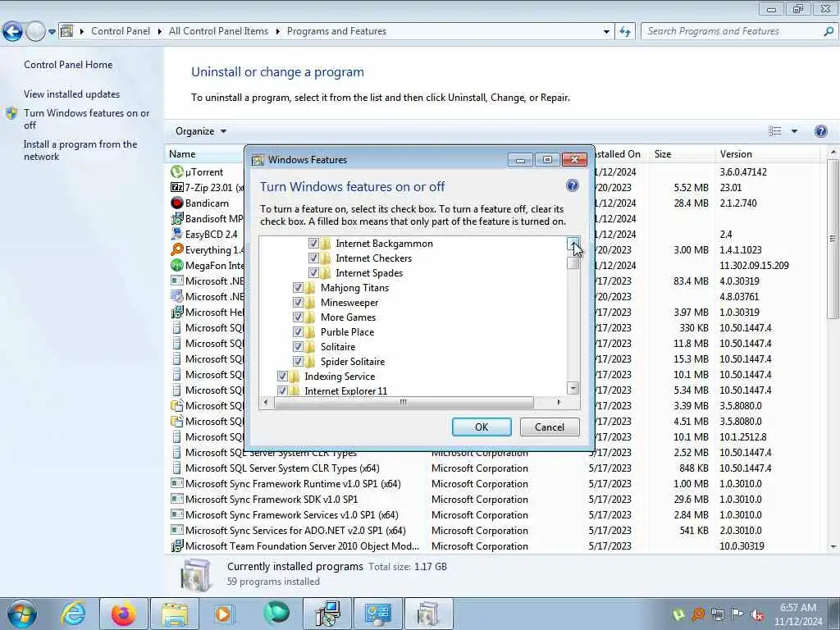Open the recent pages dropdown beside nav arrows

(52, 32)
